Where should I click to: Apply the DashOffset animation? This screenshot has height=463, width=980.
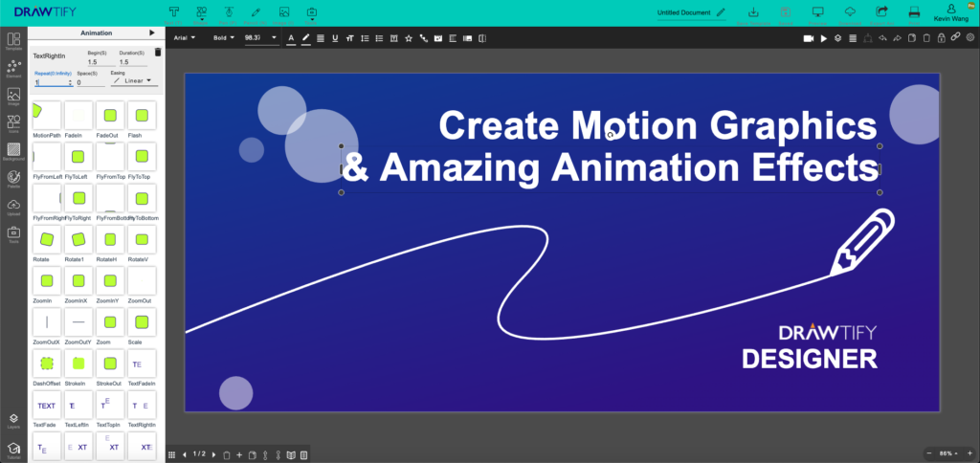[47, 363]
